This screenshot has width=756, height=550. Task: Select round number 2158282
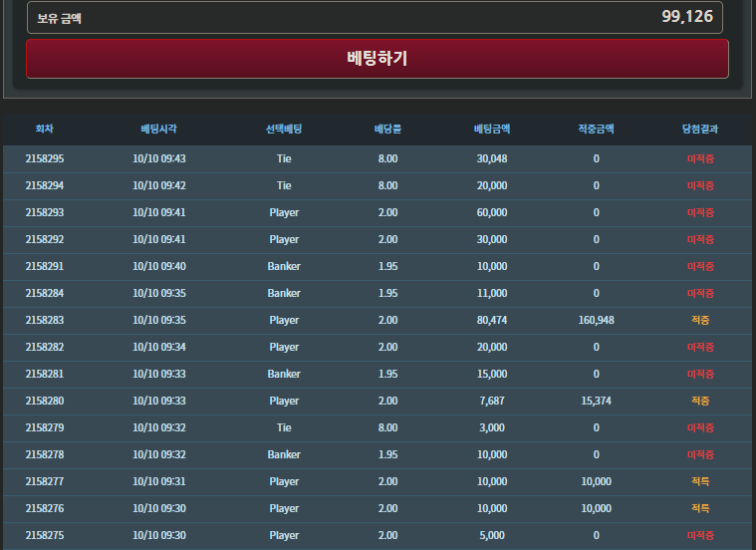tap(45, 347)
